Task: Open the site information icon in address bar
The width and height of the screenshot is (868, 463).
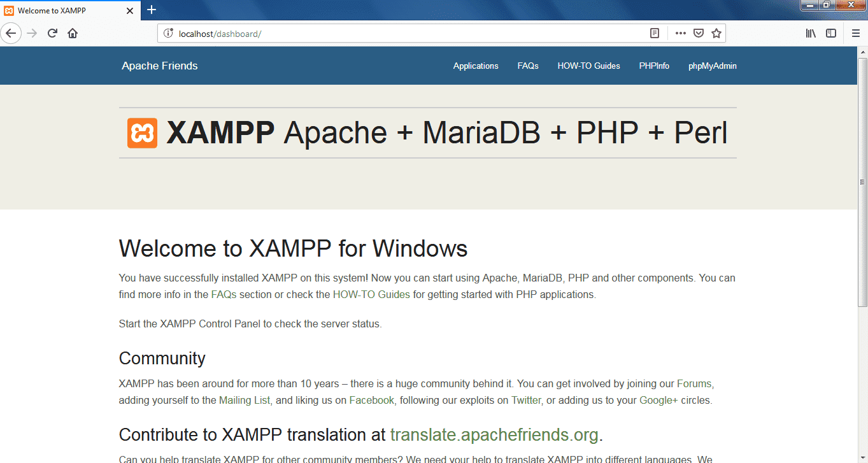Action: pyautogui.click(x=169, y=33)
